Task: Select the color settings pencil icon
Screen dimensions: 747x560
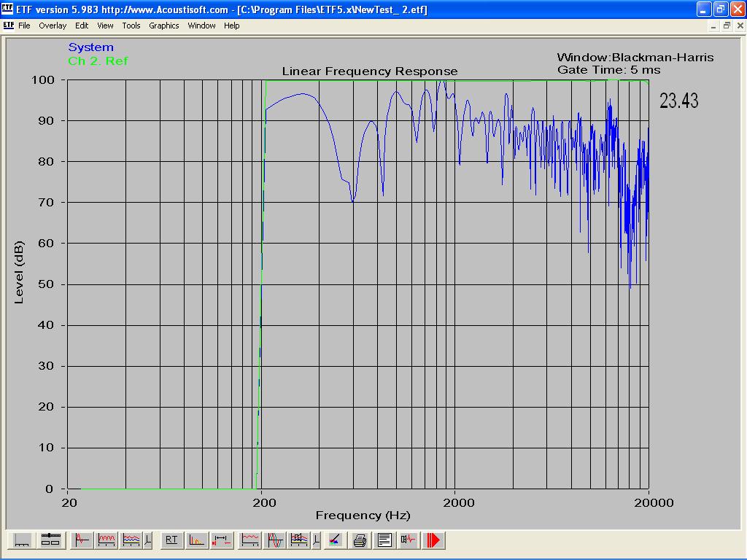Action: tap(335, 540)
